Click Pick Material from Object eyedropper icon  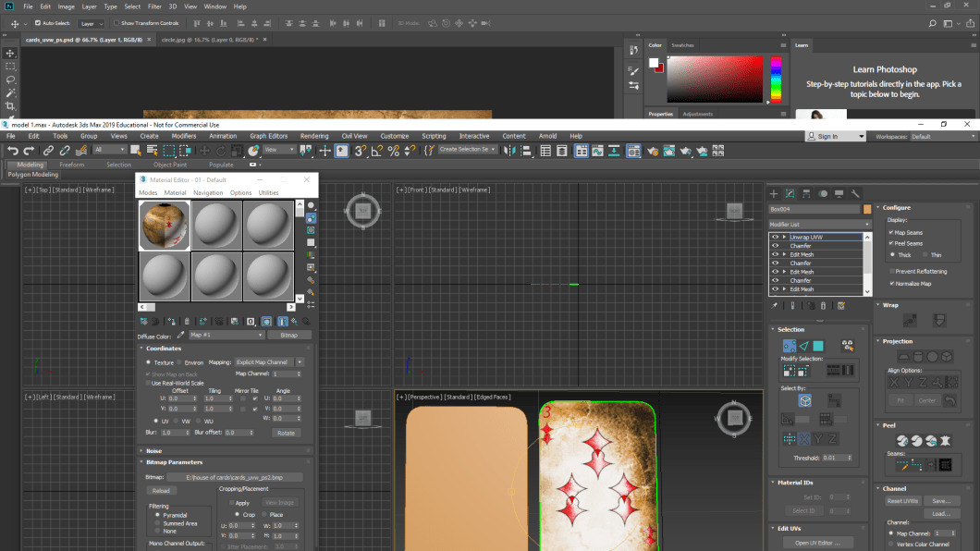[x=180, y=335]
